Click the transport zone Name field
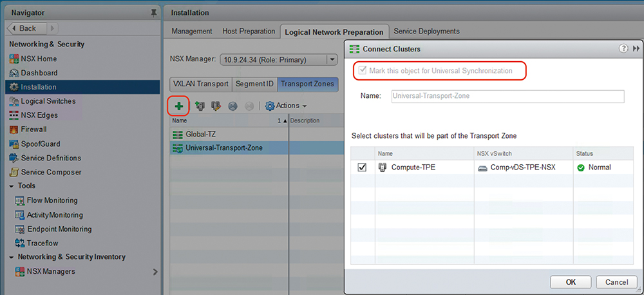Image resolution: width=644 pixels, height=295 pixels. 507,96
